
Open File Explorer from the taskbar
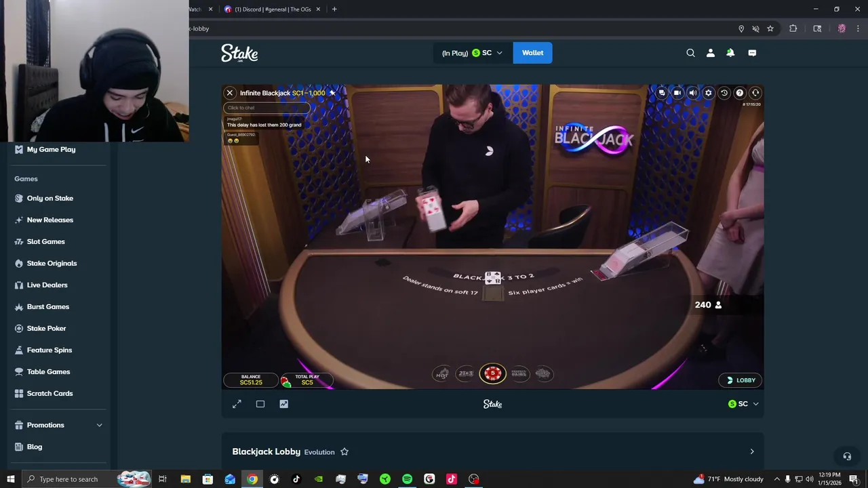point(185,479)
